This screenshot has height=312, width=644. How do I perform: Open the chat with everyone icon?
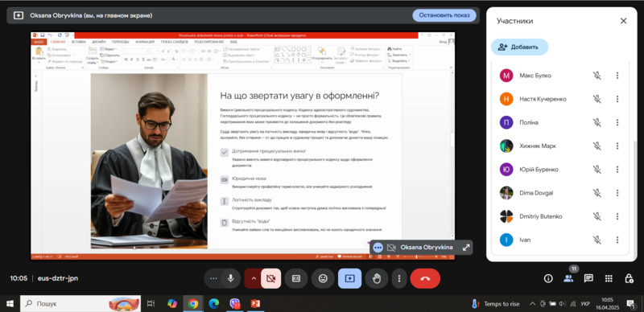click(588, 278)
